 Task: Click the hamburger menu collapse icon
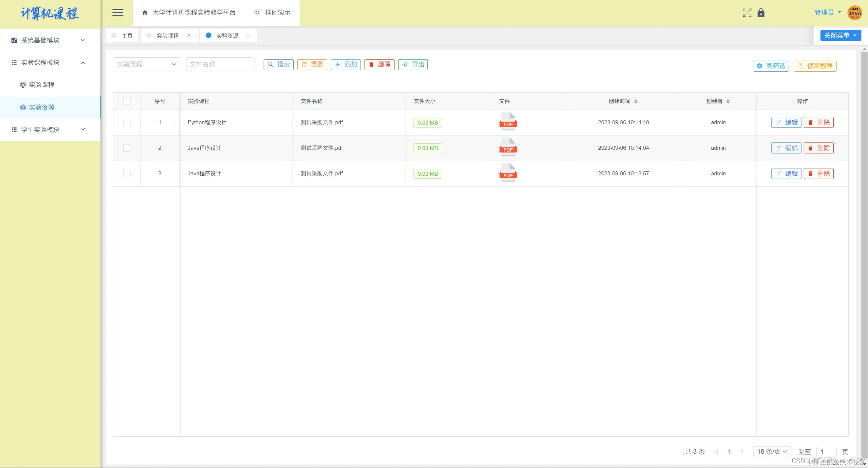117,13
